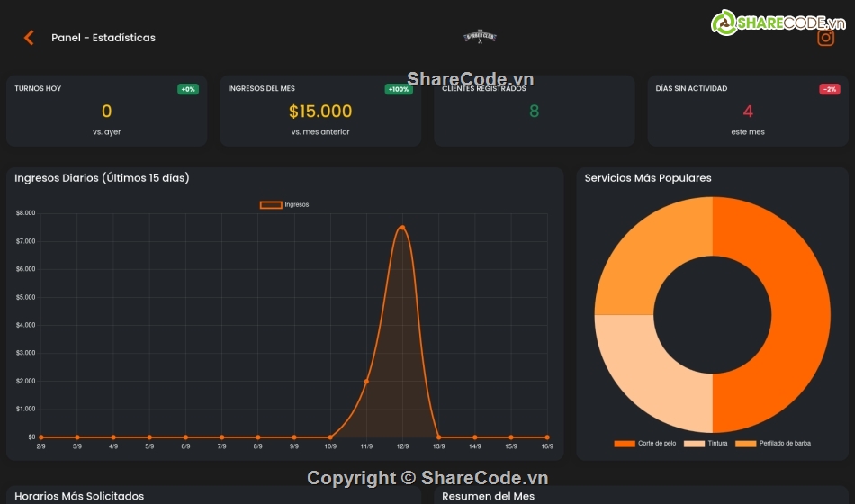Image resolution: width=855 pixels, height=504 pixels.
Task: Select the $15.000 monthly income value
Action: click(x=320, y=112)
